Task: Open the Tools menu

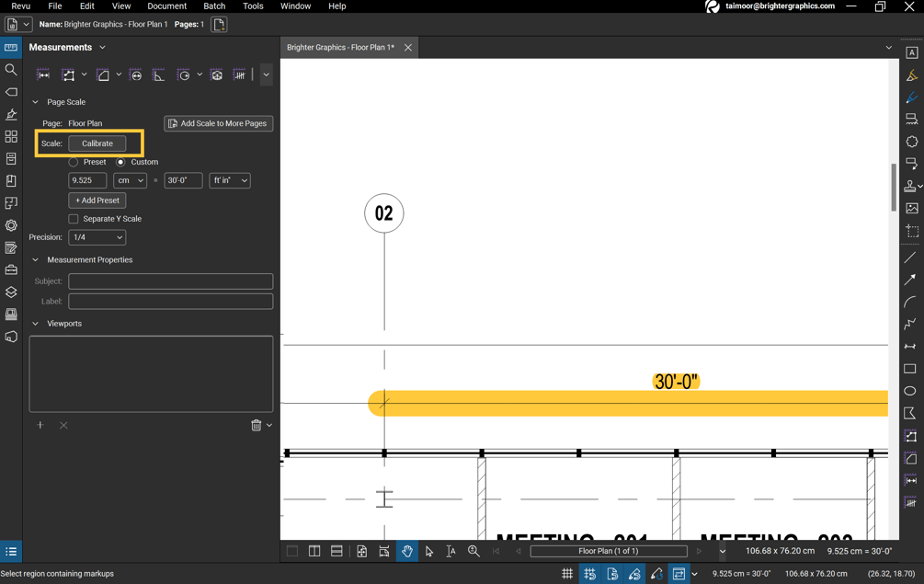Action: (253, 6)
